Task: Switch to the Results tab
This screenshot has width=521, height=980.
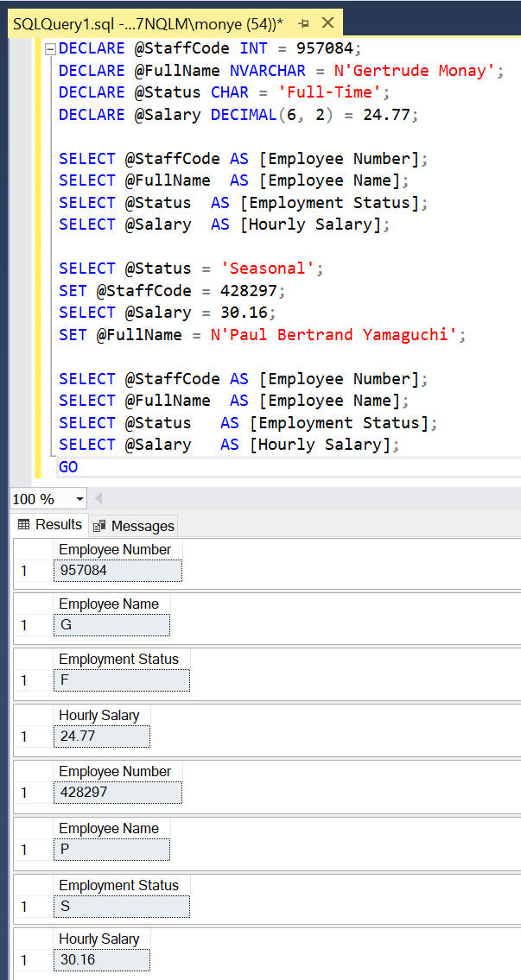Action: tap(51, 524)
